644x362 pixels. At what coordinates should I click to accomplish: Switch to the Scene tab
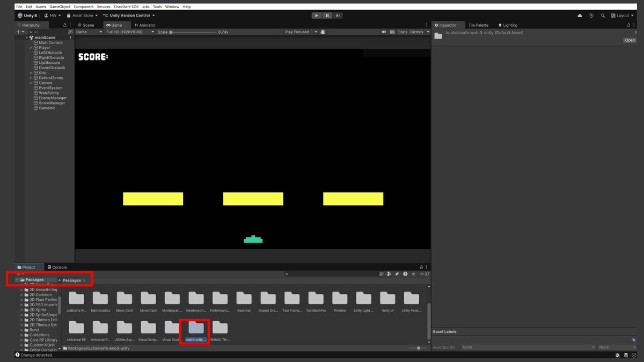click(86, 25)
